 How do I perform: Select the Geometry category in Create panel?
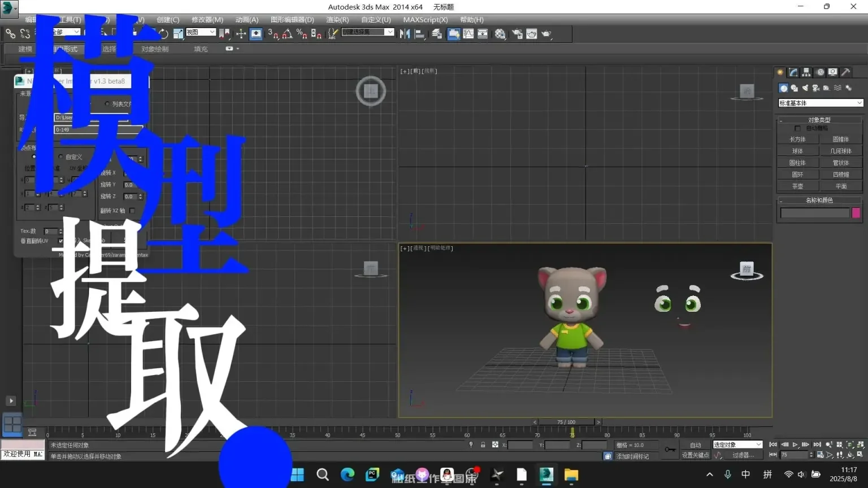(783, 88)
